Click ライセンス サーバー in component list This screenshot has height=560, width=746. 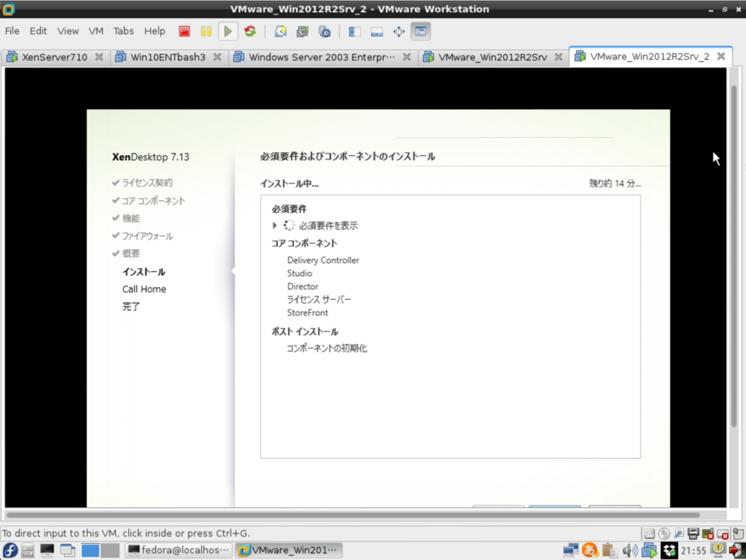[x=319, y=299]
